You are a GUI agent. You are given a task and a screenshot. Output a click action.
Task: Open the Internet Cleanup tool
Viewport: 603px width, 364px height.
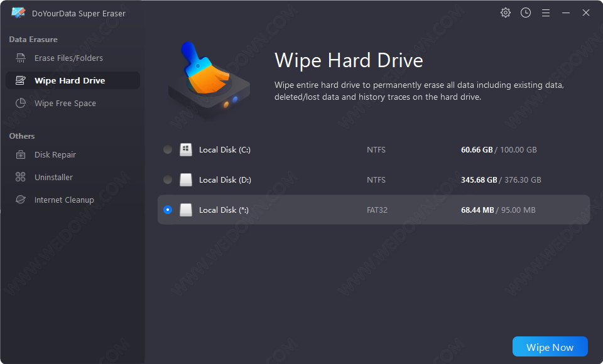[73, 200]
